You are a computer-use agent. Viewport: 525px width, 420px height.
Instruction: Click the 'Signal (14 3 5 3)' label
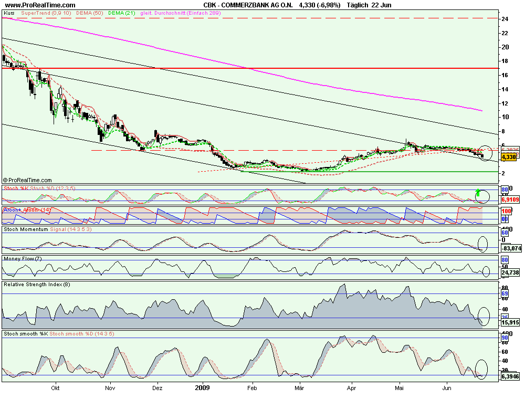(71, 229)
